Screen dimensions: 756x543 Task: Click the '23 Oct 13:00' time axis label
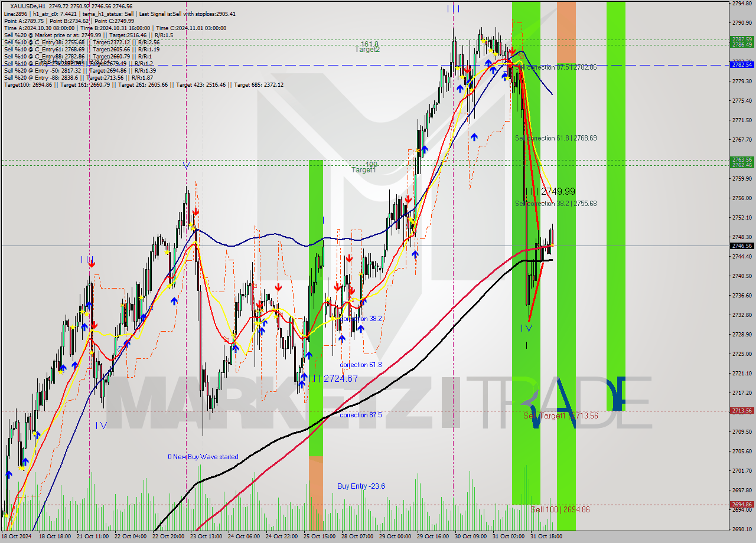pos(206,537)
